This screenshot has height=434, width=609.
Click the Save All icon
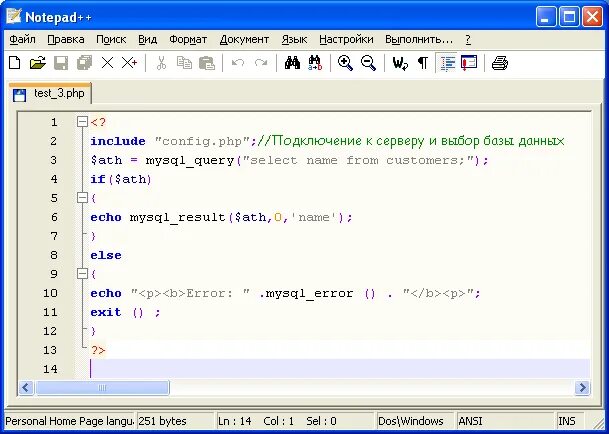pyautogui.click(x=84, y=63)
